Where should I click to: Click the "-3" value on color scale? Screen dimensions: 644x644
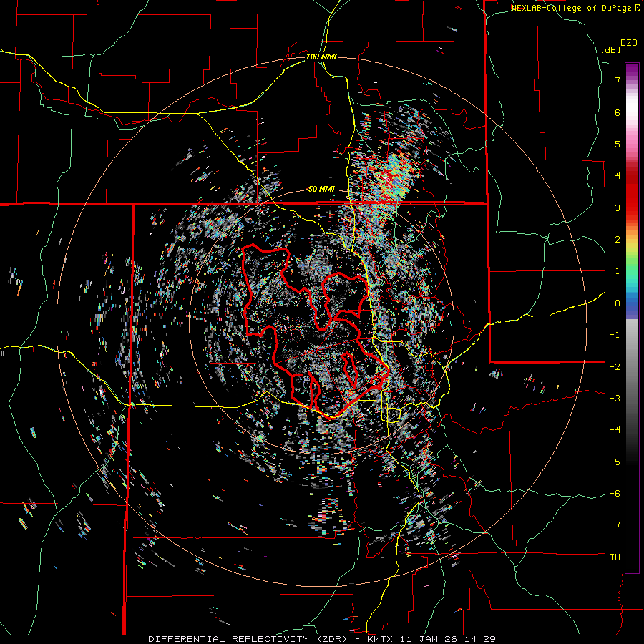click(x=615, y=398)
